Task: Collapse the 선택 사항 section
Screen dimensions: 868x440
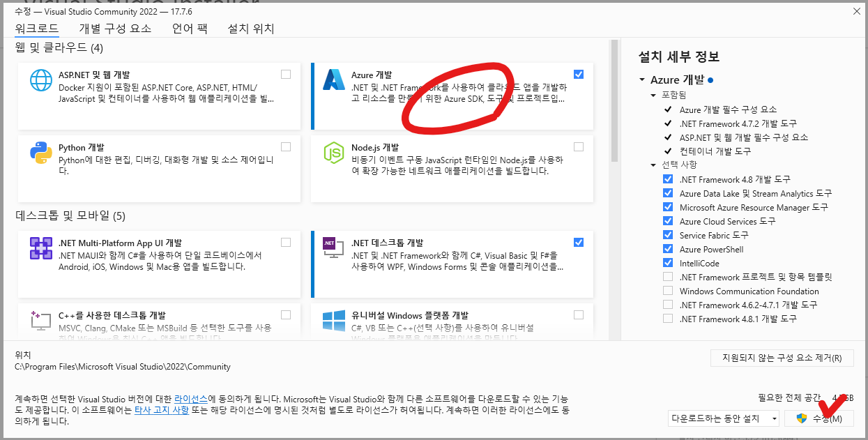Action: click(654, 165)
